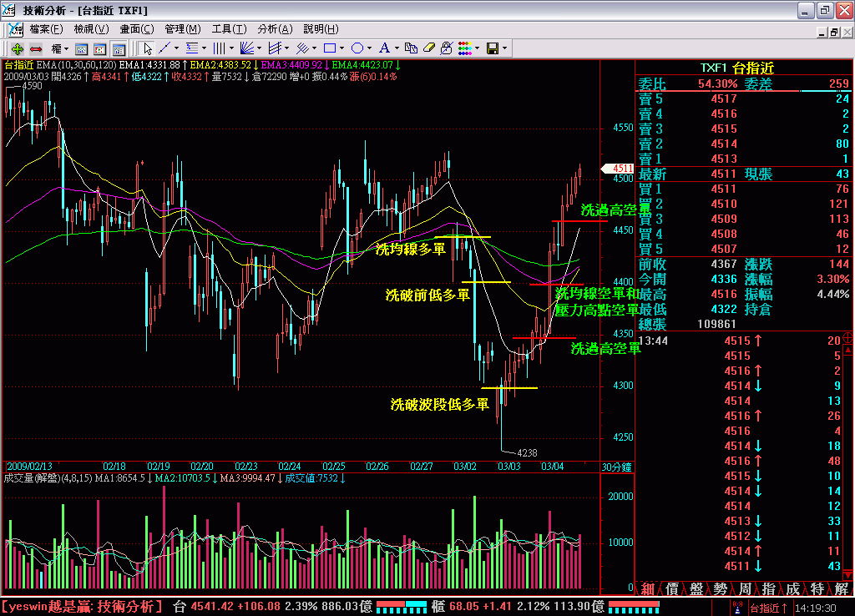
Task: Switch to the 價 tab in quote panel
Action: pos(672,588)
